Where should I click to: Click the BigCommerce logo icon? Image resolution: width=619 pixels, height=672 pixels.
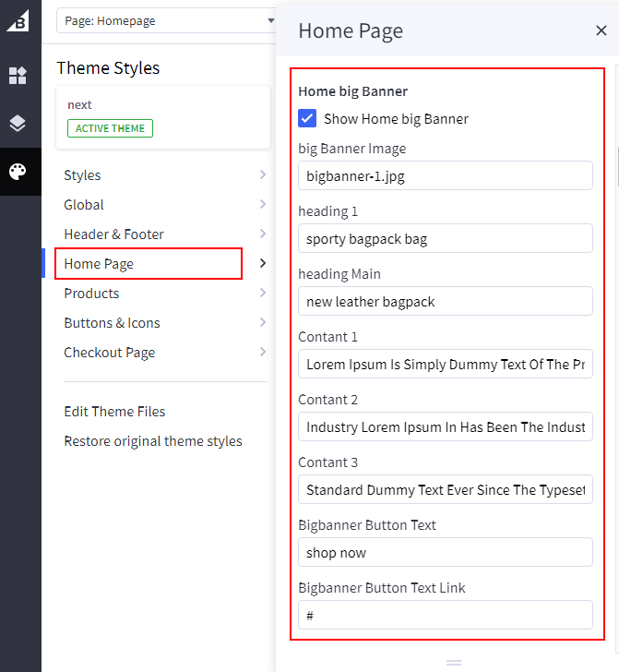pyautogui.click(x=18, y=20)
